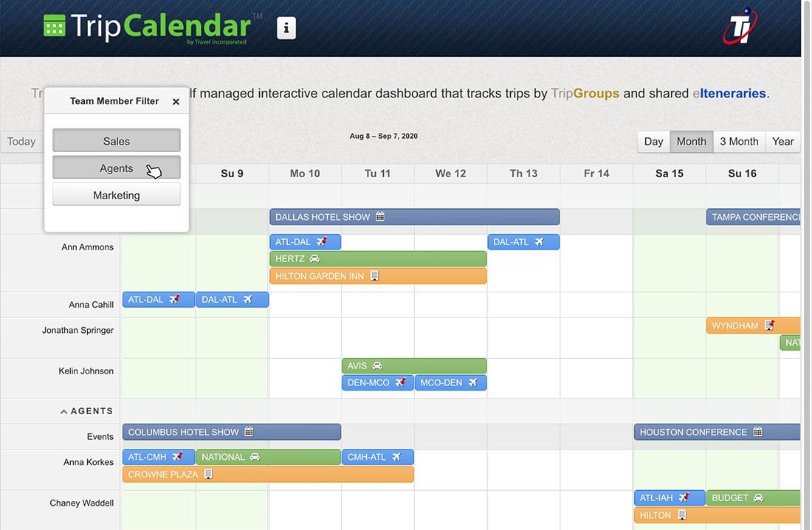Switch to 3 Month view
812x530 pixels.
click(739, 142)
